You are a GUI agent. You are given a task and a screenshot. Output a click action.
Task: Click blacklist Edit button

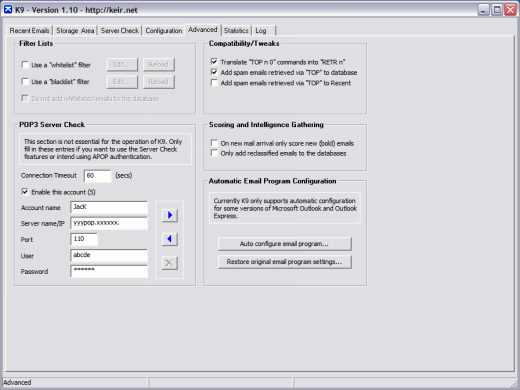coord(122,82)
